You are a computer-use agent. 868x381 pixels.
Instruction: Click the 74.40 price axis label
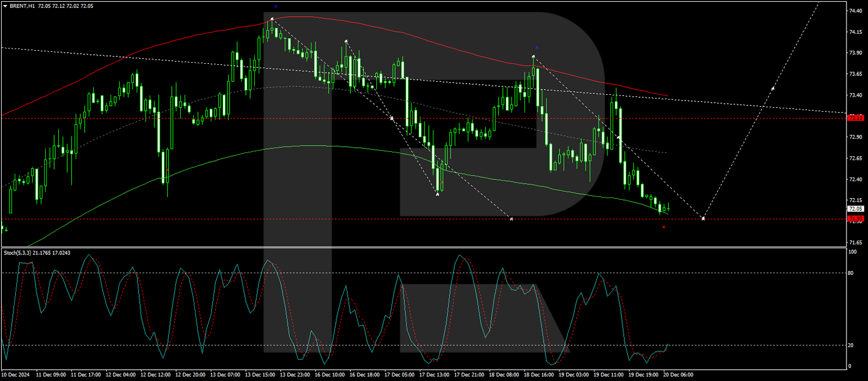click(x=855, y=11)
